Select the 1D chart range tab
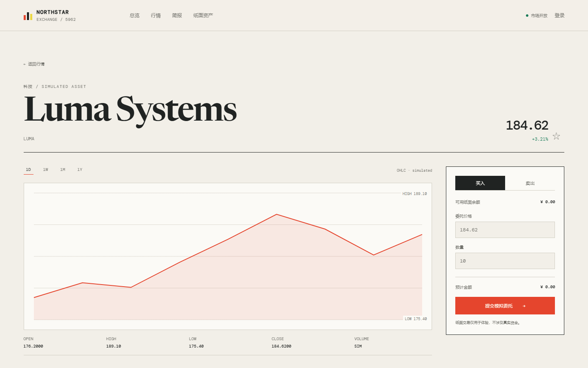588x368 pixels. [x=28, y=170]
